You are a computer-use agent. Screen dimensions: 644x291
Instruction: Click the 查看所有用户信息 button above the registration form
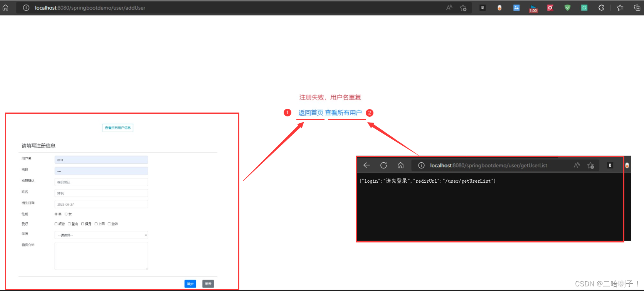118,128
